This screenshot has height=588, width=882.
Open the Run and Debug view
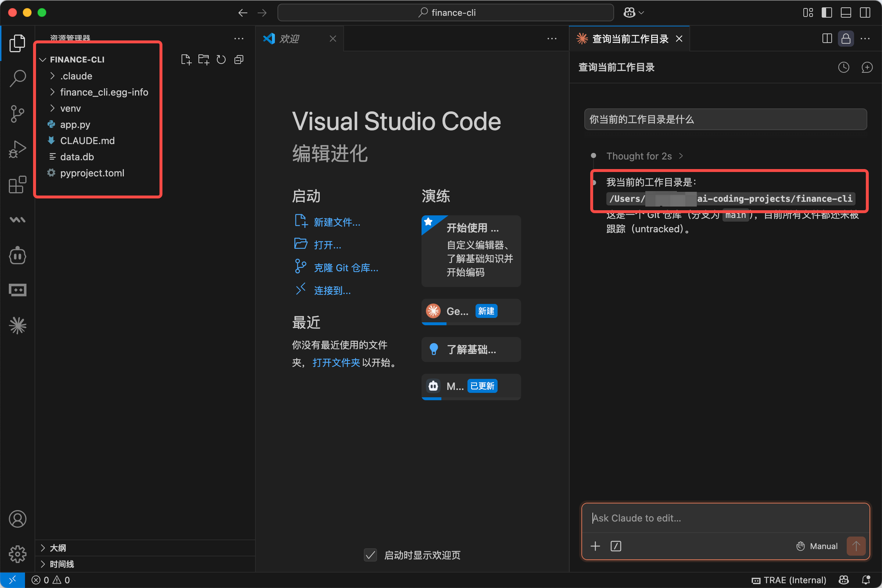pos(17,149)
